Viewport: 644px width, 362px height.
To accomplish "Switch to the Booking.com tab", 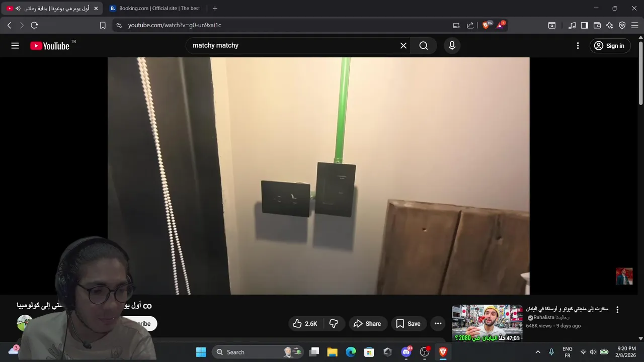I will (x=154, y=9).
